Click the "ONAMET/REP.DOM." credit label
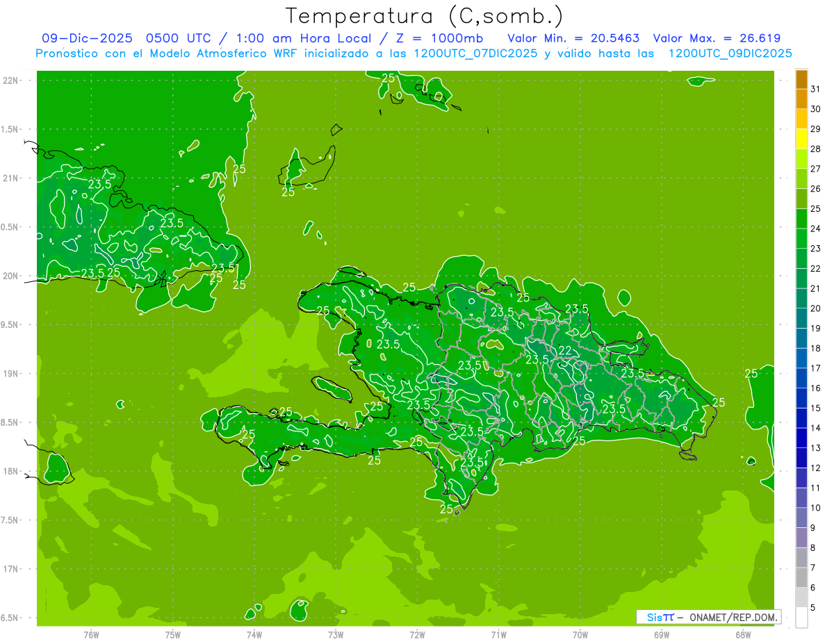Image resolution: width=834 pixels, height=644 pixels. (x=733, y=617)
